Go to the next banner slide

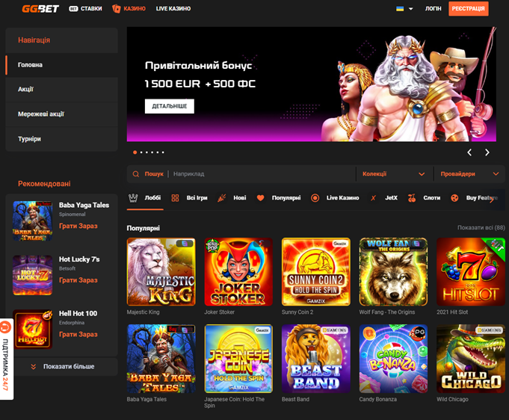point(487,152)
